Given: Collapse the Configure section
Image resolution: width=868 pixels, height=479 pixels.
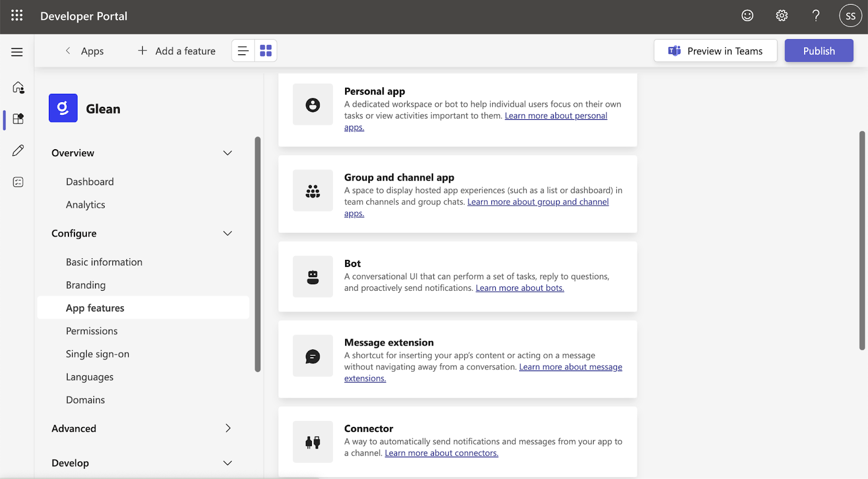Looking at the screenshot, I should click(227, 233).
